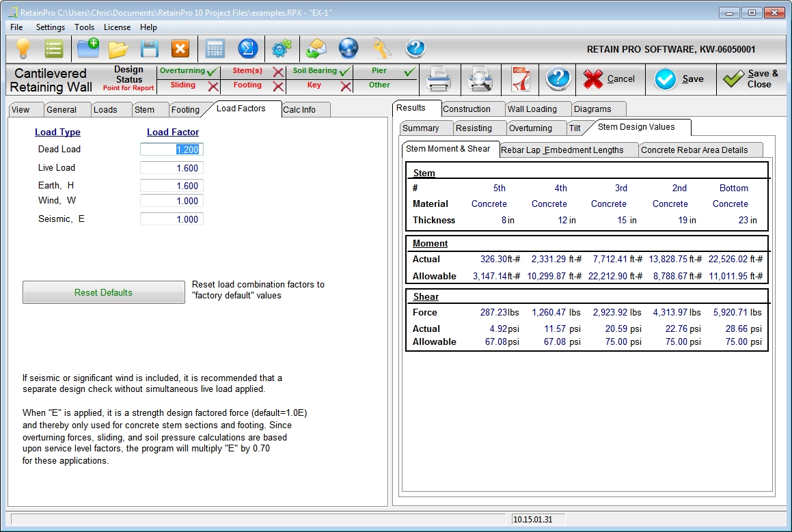The image size is (792, 532).
Task: Save using the floppy disk toolbar icon
Action: click(x=150, y=49)
